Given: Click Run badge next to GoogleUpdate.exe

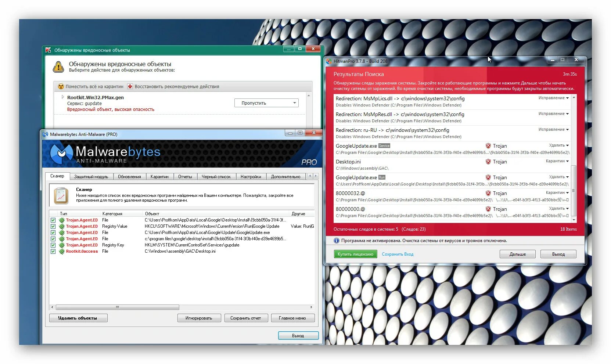Looking at the screenshot, I should tap(382, 177).
